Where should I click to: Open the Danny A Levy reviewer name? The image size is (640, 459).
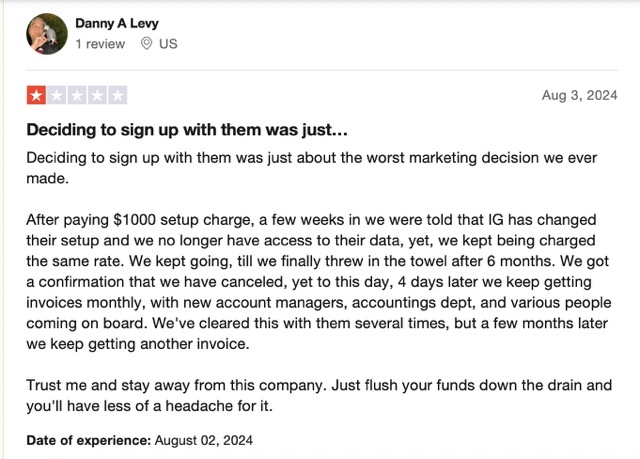click(x=117, y=23)
